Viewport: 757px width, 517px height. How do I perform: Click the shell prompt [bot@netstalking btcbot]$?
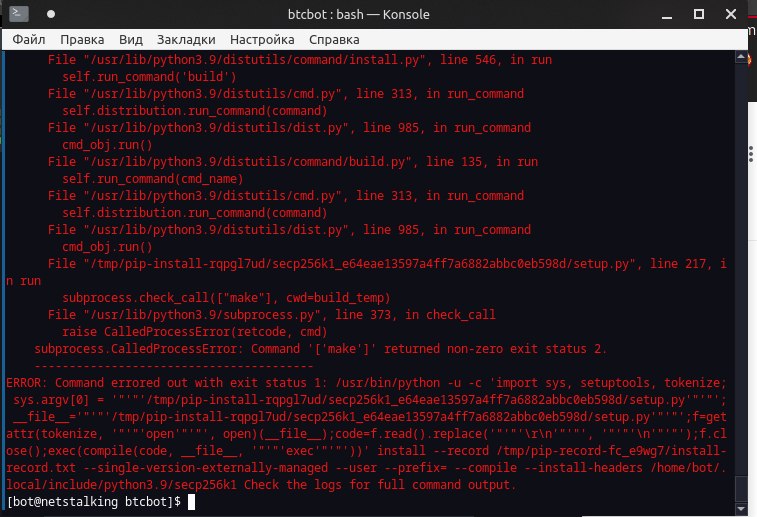(94, 502)
